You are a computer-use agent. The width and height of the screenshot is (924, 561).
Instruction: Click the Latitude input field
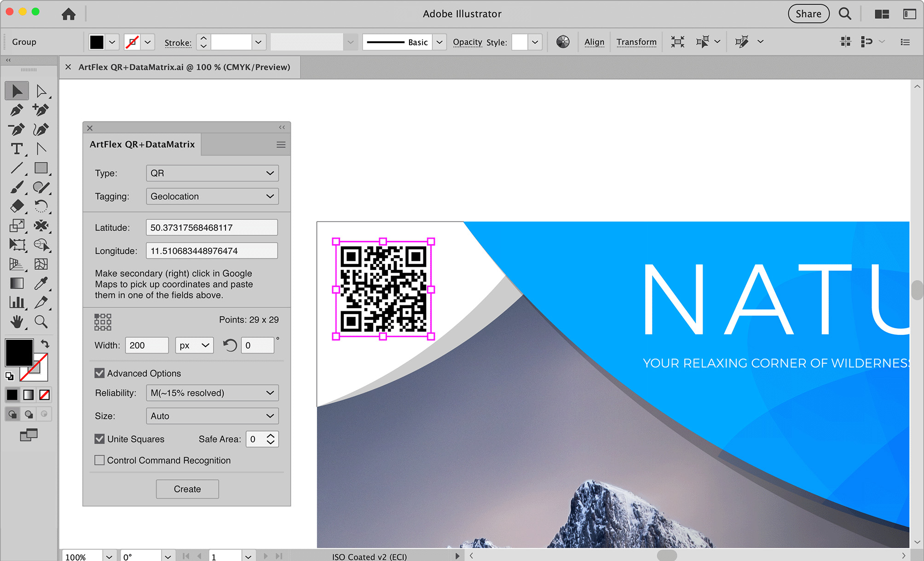pyautogui.click(x=212, y=227)
